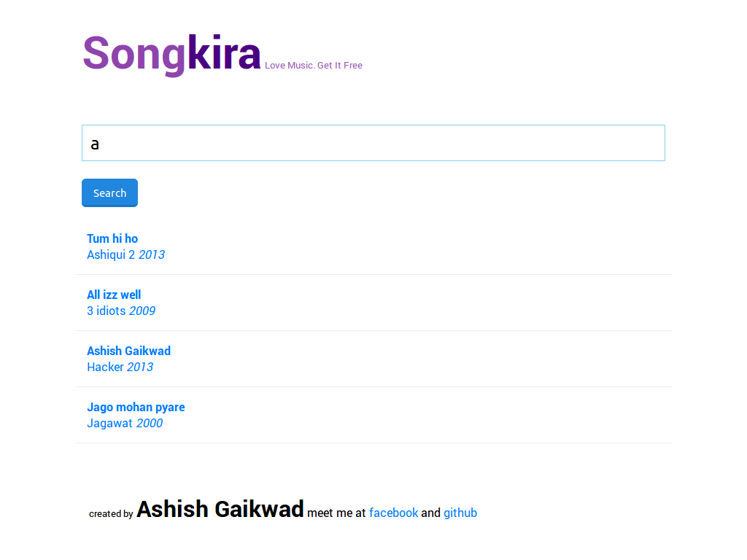Click the 'Hacker' movie name
747x560 pixels.
(x=105, y=367)
